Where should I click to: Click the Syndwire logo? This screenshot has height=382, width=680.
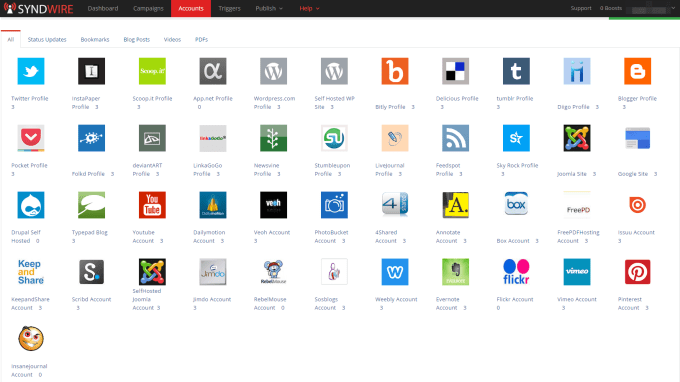point(39,8)
